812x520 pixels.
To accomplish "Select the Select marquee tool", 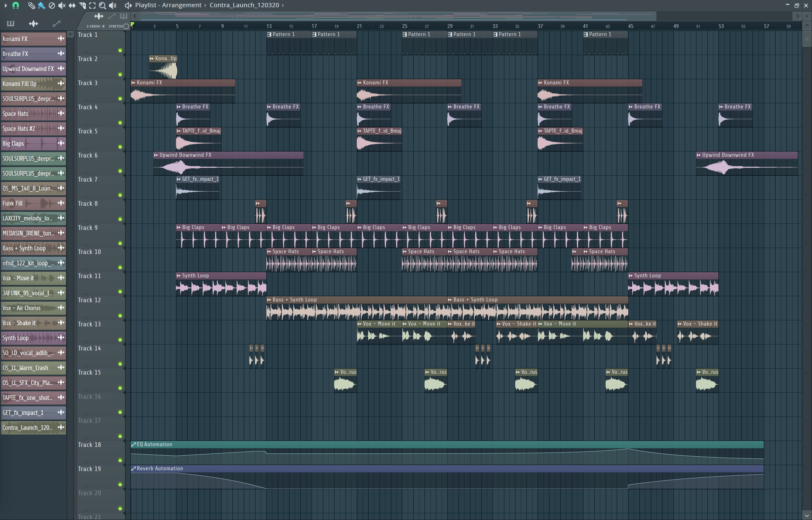I will (x=92, y=5).
